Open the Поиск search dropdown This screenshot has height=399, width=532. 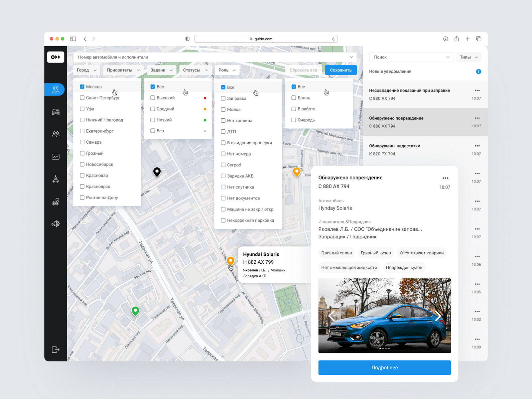coord(411,57)
